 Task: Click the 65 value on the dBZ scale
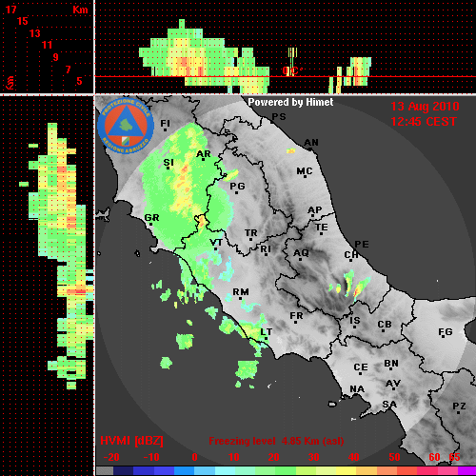(454, 457)
